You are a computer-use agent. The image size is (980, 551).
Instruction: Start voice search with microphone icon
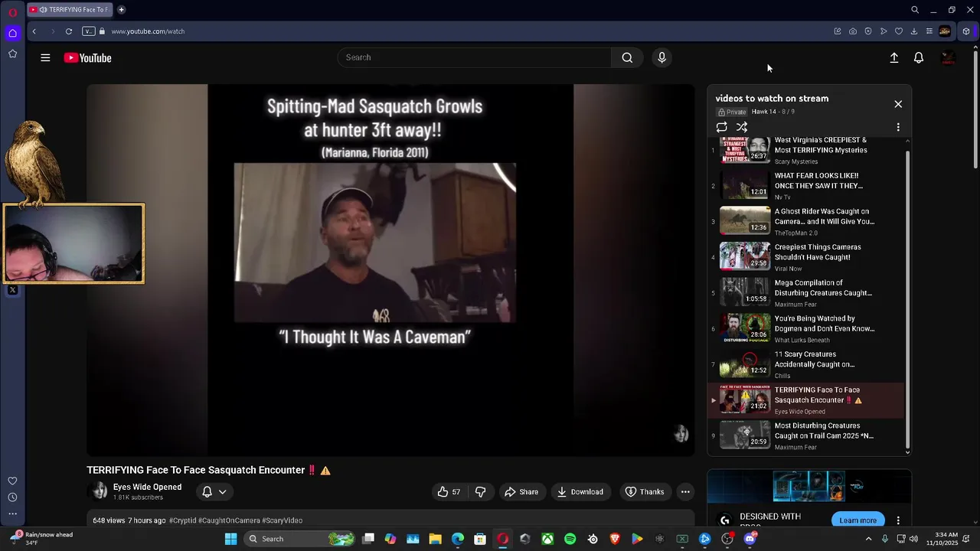click(x=662, y=57)
